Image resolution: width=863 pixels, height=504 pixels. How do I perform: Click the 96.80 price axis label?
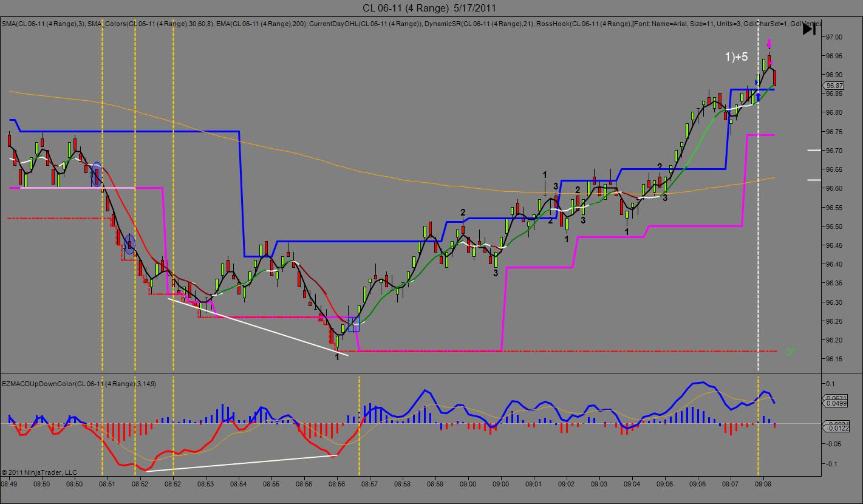[834, 112]
